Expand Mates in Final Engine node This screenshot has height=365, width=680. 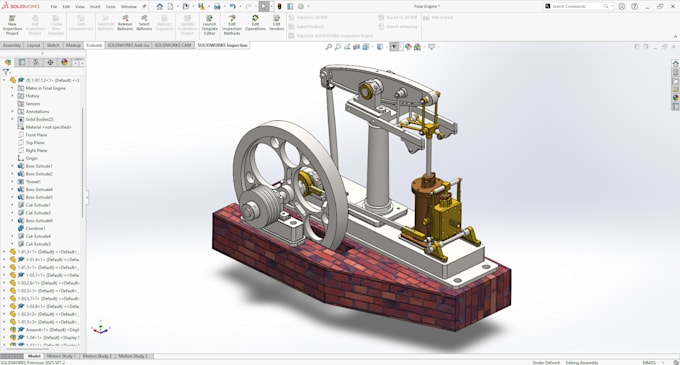coord(12,88)
